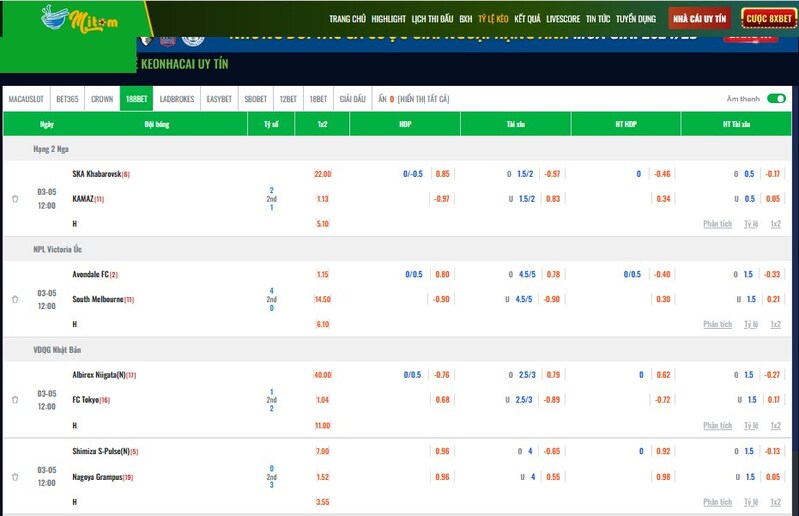Switch to Easybet bookmaker tab
799x516 pixels.
pyautogui.click(x=219, y=99)
